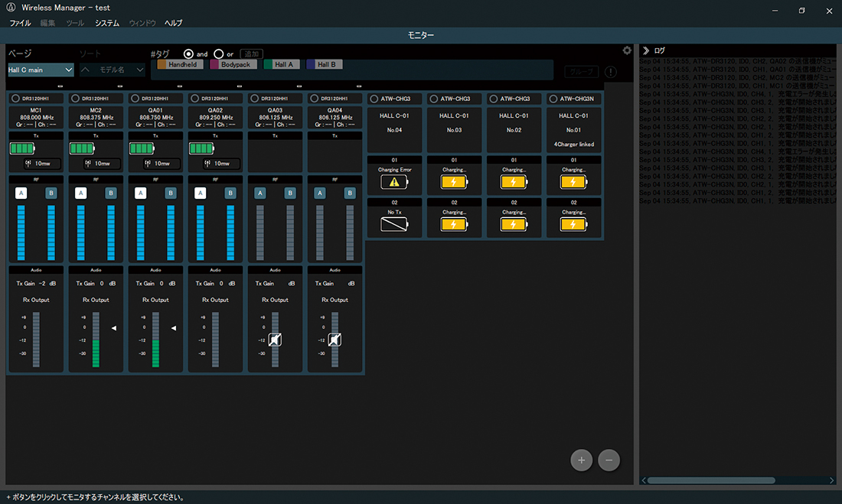Image resolution: width=842 pixels, height=504 pixels.
Task: Click the QA04 muted speaker icon
Action: pos(335,340)
